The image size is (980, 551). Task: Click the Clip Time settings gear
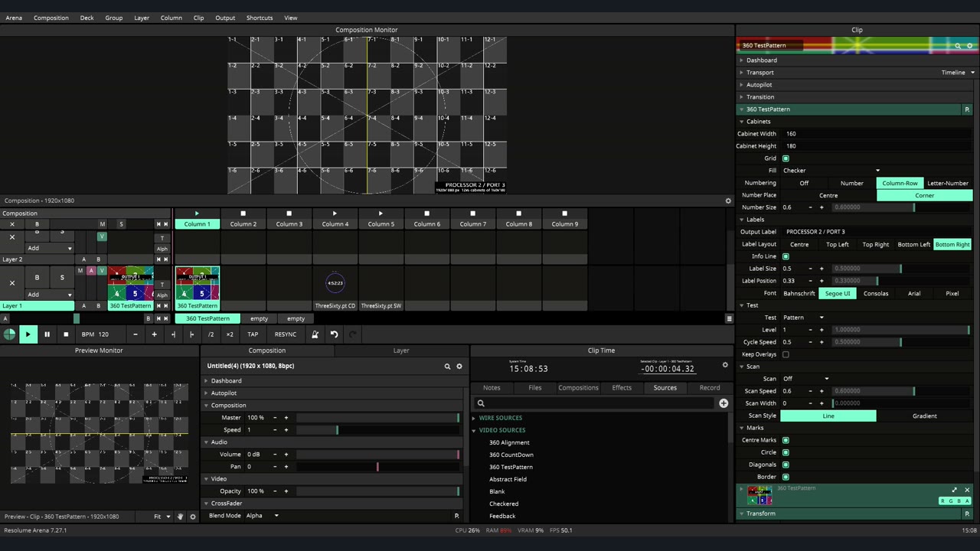(x=725, y=365)
